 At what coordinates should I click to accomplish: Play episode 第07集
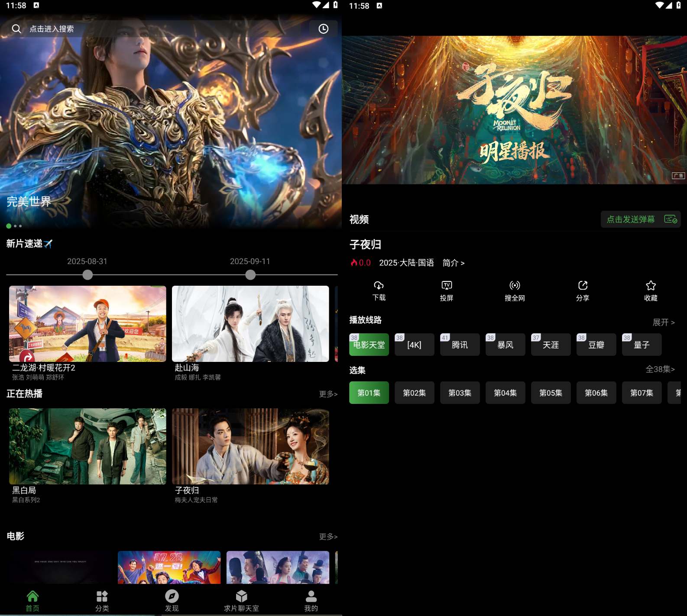[x=642, y=393]
